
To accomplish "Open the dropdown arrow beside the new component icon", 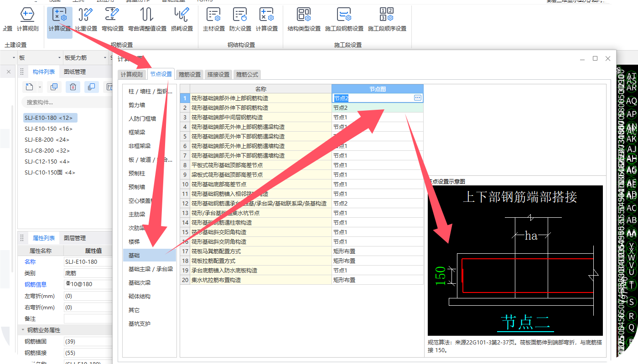I will (40, 87).
